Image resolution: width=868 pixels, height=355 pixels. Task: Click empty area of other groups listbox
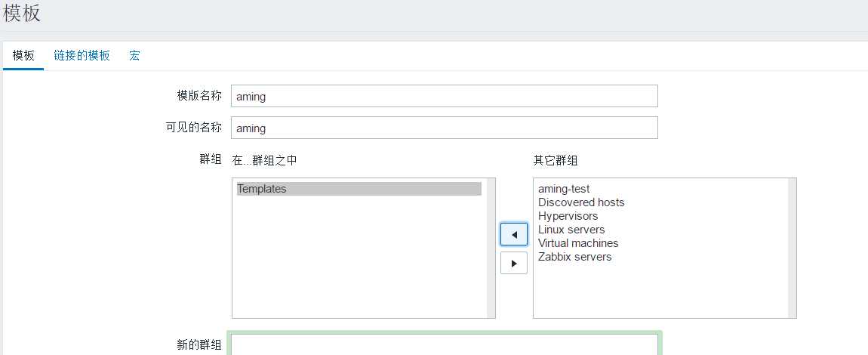[661, 291]
